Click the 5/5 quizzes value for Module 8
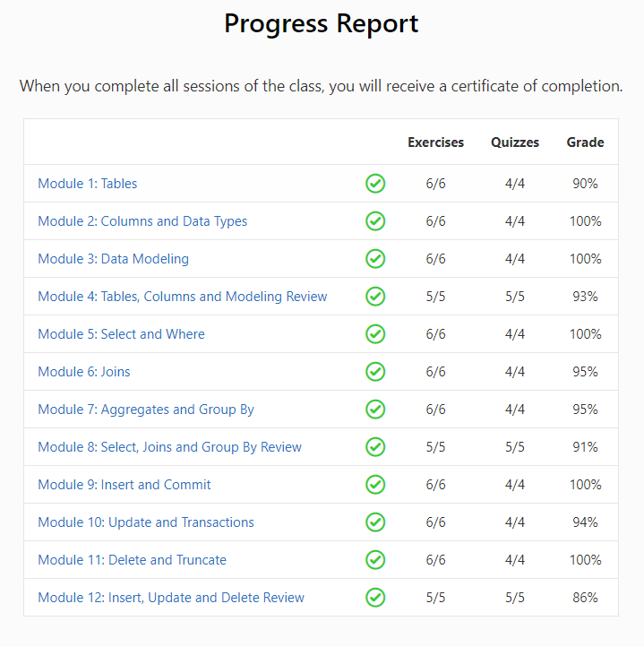Image resolution: width=644 pixels, height=647 pixels. pyautogui.click(x=515, y=447)
